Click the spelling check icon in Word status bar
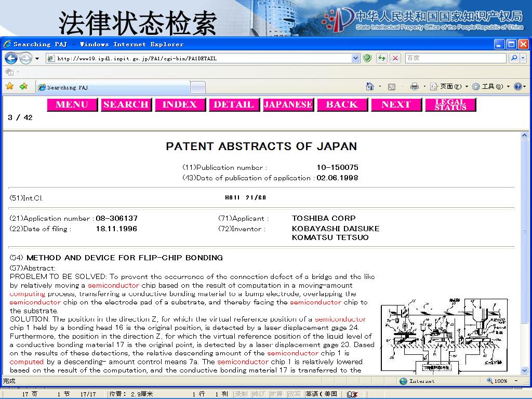The height and width of the screenshot is (399, 532). click(x=352, y=394)
